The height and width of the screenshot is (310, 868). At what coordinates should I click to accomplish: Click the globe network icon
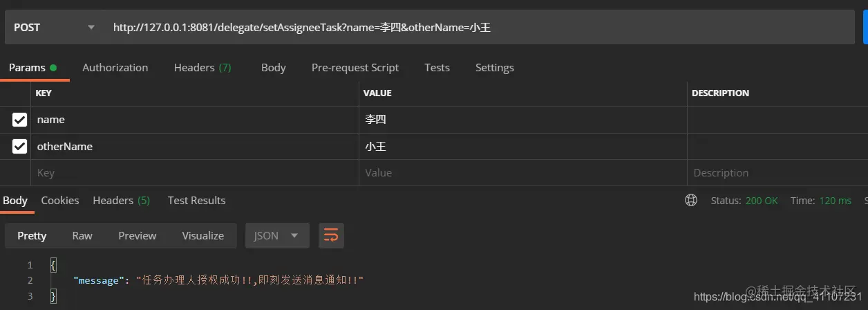click(691, 201)
